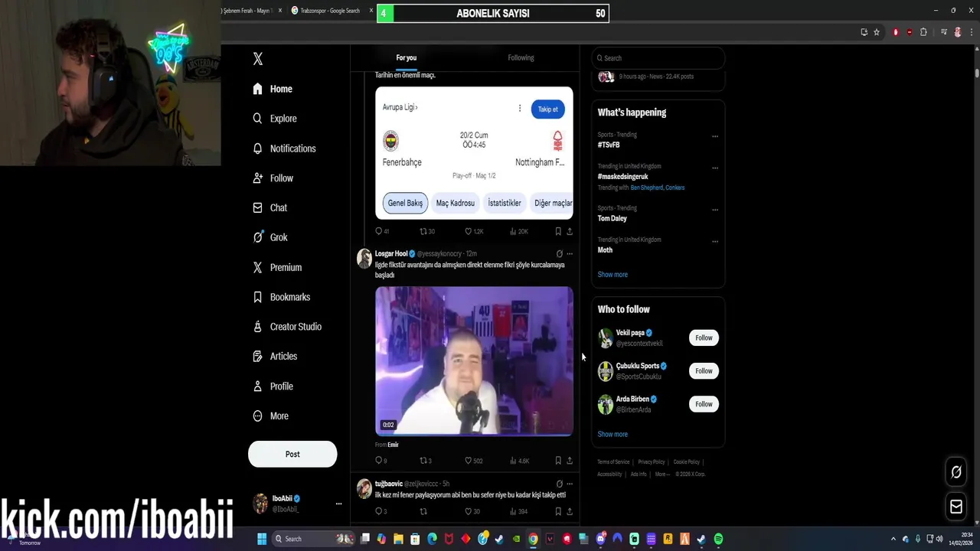
Task: Open Bookmarks in the sidebar
Action: pyautogui.click(x=281, y=297)
